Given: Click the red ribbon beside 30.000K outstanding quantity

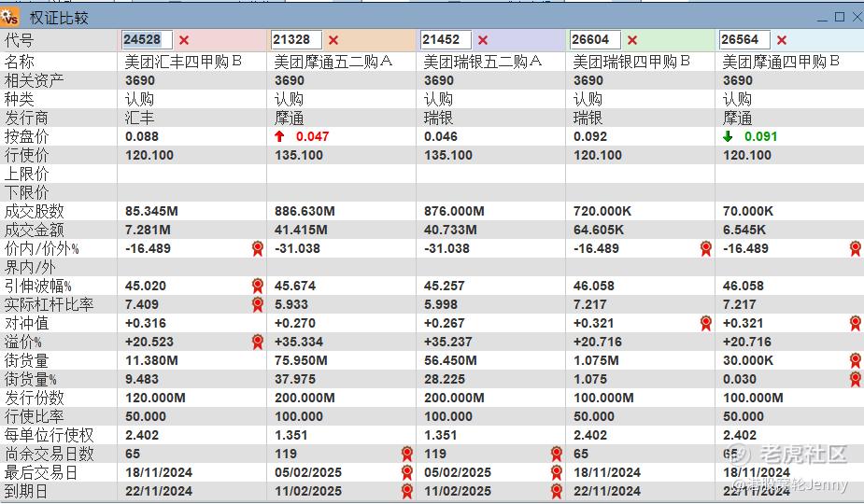Looking at the screenshot, I should coord(856,361).
